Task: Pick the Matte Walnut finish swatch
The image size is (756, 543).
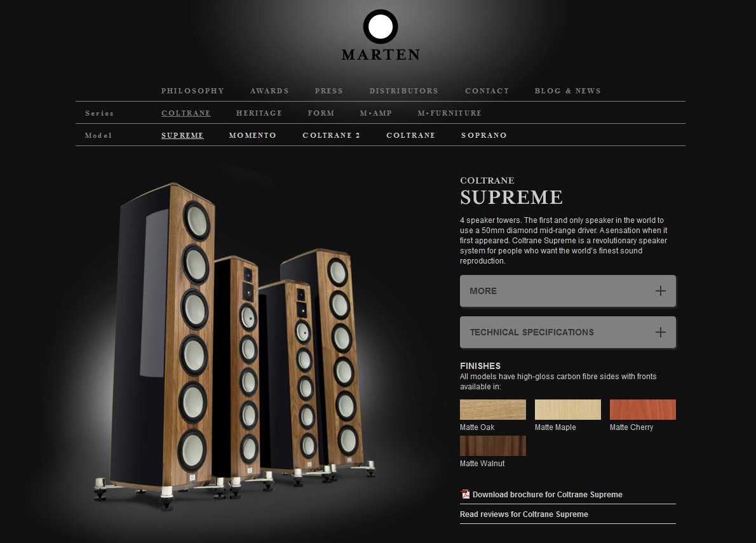Action: (x=493, y=446)
